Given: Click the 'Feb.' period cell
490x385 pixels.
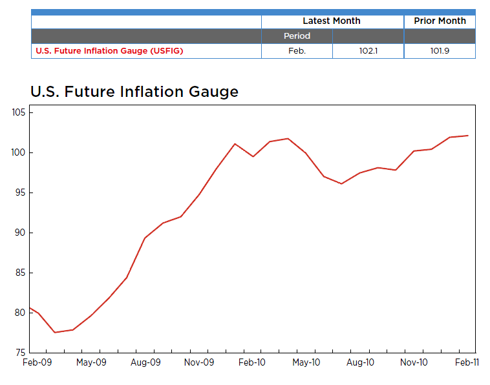Looking at the screenshot, I should pyautogui.click(x=297, y=51).
